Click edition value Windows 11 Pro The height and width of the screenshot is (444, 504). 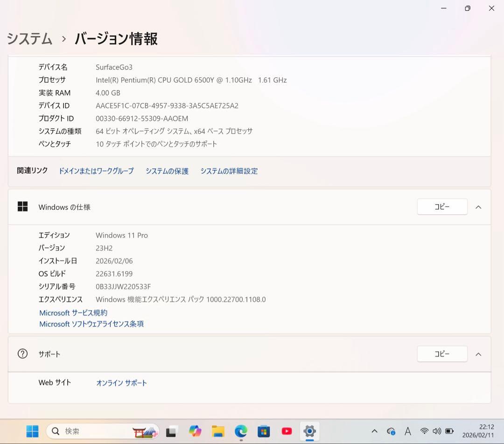122,235
